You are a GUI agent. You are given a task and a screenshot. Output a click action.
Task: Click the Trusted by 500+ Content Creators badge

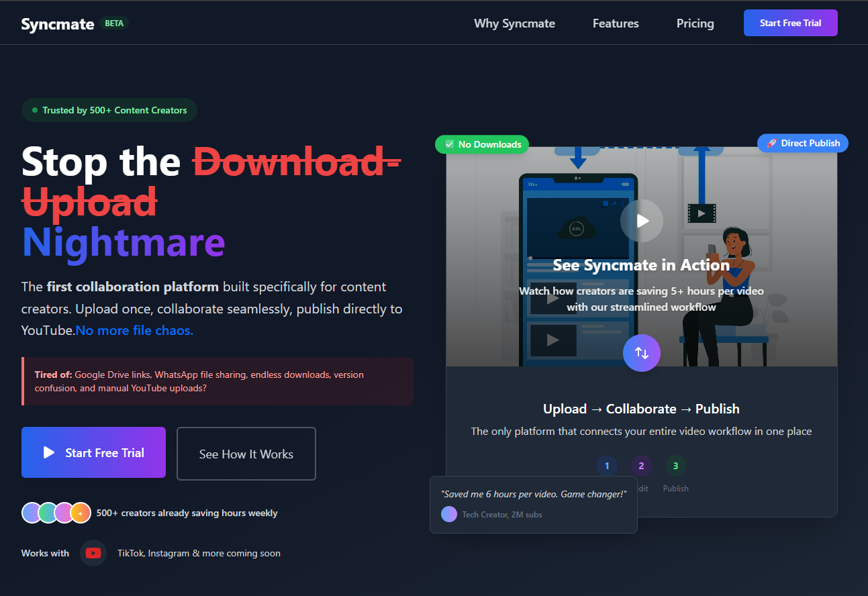click(x=109, y=110)
